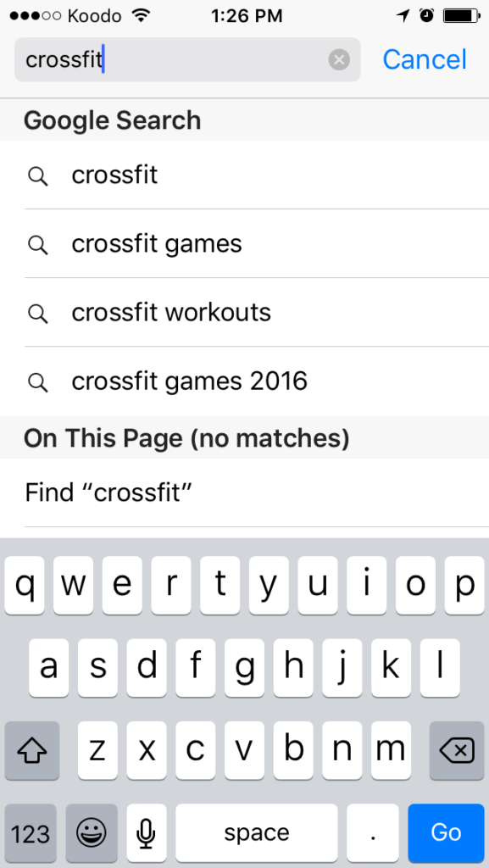Image resolution: width=489 pixels, height=868 pixels.
Task: Tap the space bar
Action: (256, 832)
